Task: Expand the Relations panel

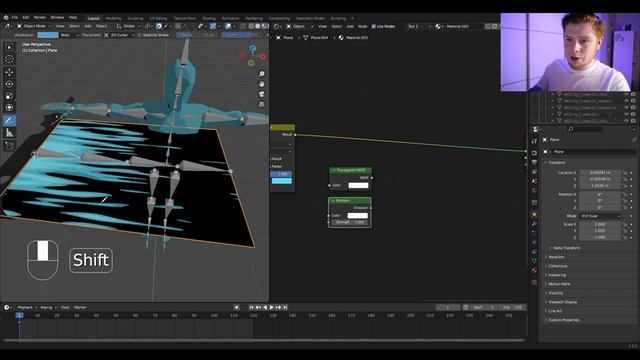Action: 556,257
